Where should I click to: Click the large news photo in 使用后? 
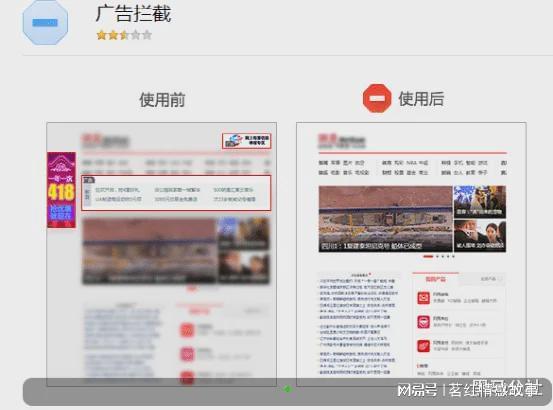[385, 219]
